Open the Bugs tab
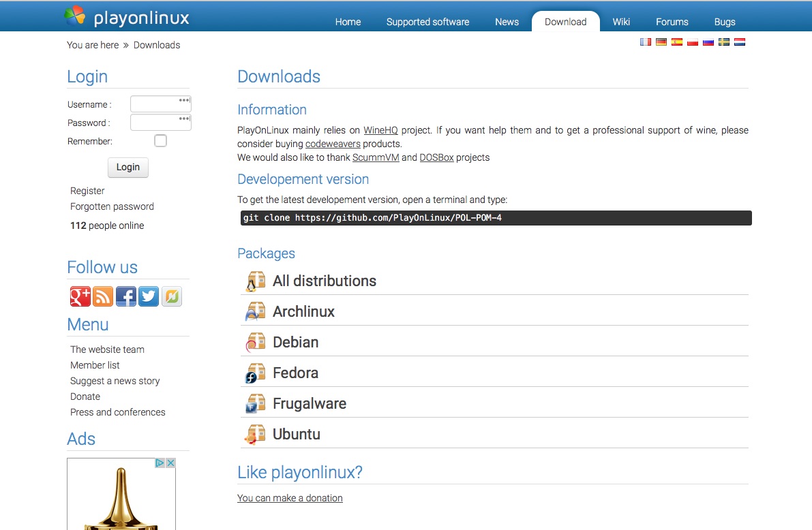The height and width of the screenshot is (530, 812). pyautogui.click(x=725, y=22)
